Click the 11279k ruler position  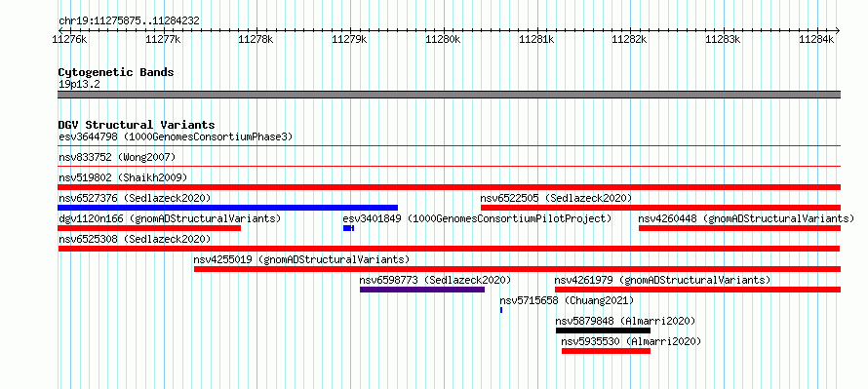(x=349, y=39)
